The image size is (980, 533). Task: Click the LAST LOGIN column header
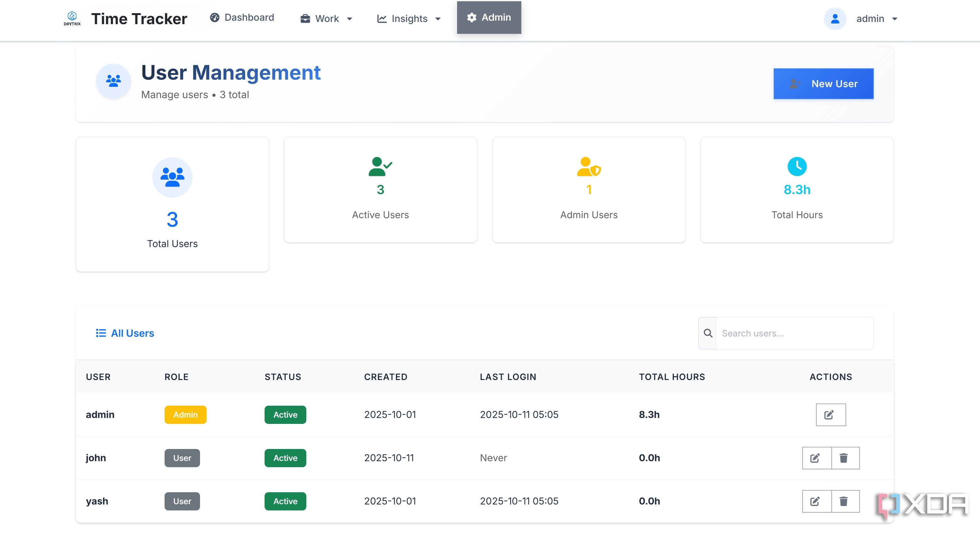(508, 377)
